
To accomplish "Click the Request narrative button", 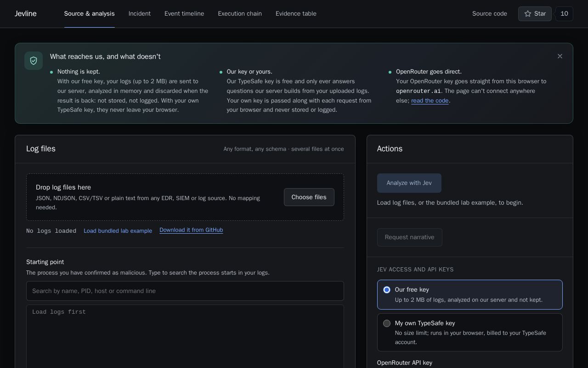I will point(409,237).
